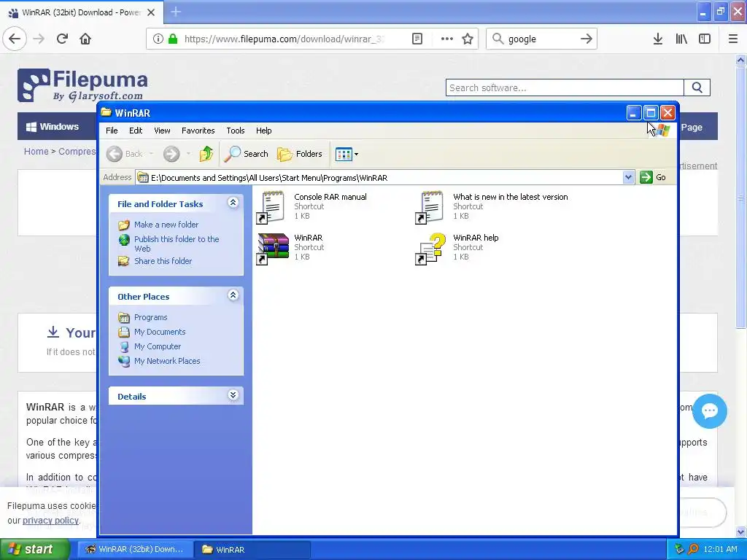Expand the Explorer Address bar dropdown

[628, 177]
